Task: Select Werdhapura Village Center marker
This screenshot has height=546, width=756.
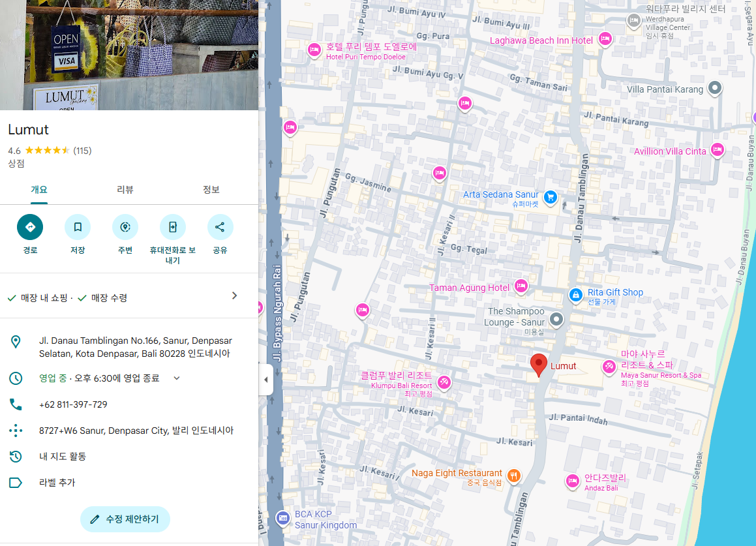Action: point(633,21)
